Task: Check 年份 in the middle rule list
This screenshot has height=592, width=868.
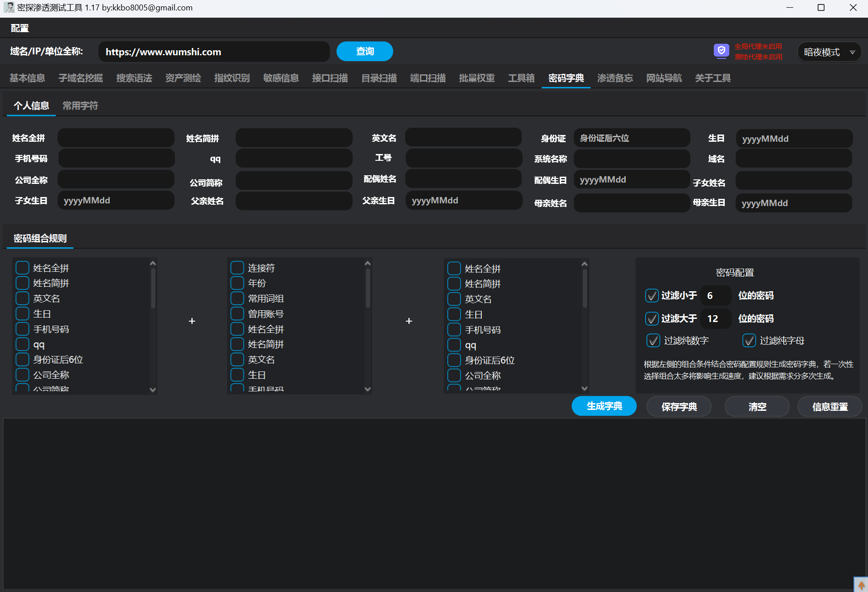Action: tap(237, 284)
